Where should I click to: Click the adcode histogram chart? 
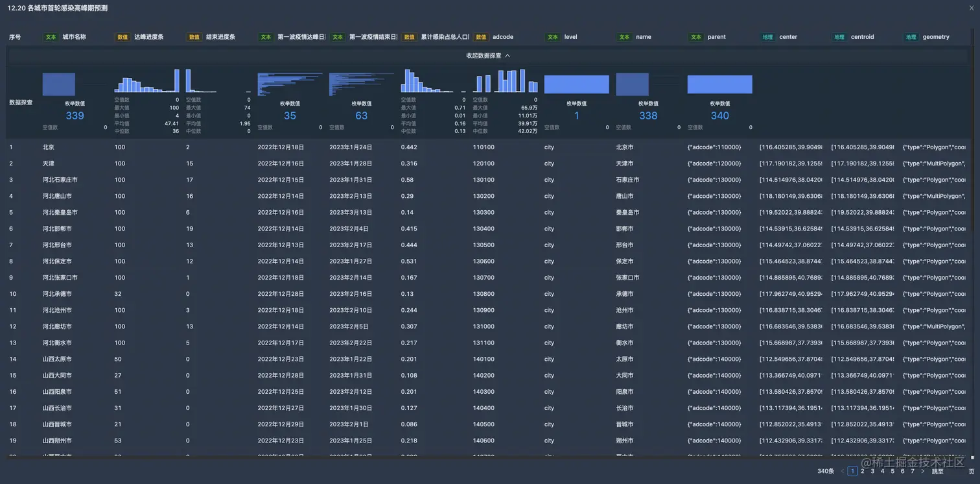[x=506, y=81]
